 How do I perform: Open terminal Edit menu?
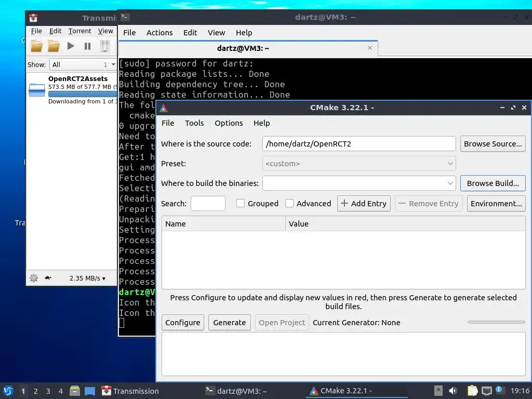click(x=190, y=33)
